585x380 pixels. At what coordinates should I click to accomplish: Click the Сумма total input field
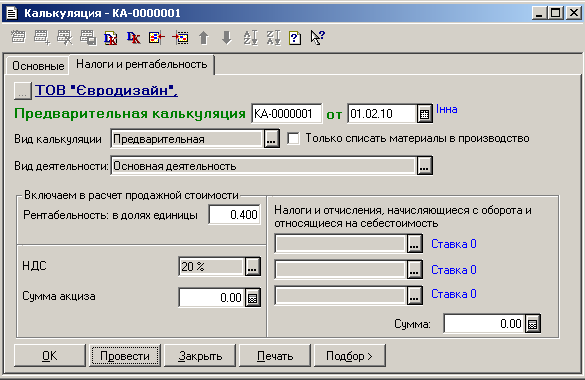[484, 324]
